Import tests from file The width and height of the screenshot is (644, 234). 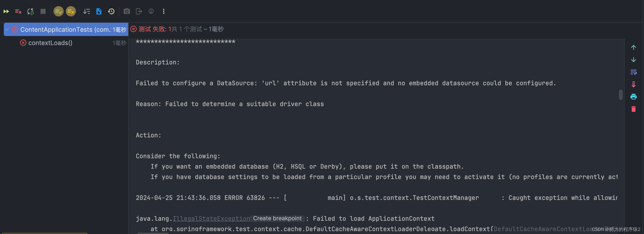99,11
